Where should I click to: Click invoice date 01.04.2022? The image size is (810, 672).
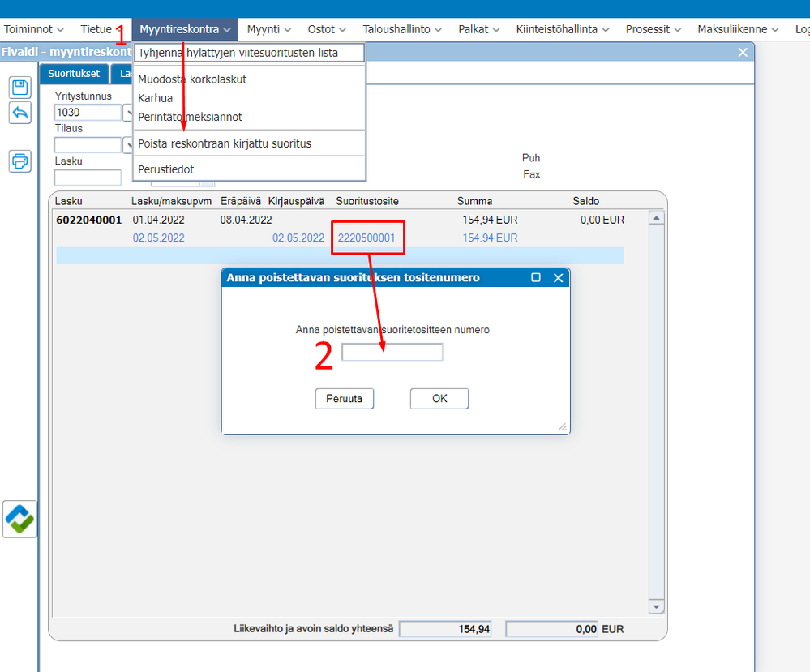[x=159, y=220]
